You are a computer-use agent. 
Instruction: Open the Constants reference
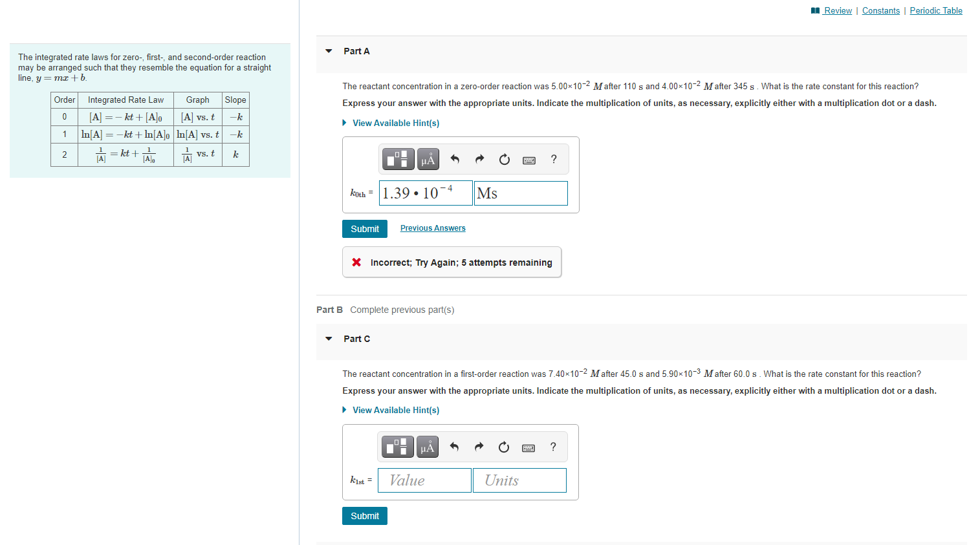[x=881, y=10]
